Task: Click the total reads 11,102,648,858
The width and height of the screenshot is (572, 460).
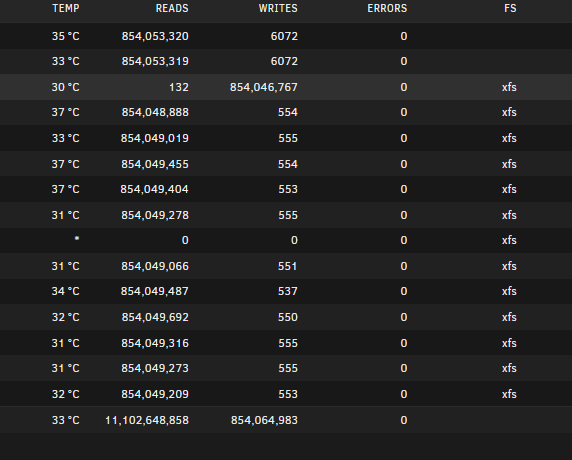Action: pyautogui.click(x=147, y=420)
